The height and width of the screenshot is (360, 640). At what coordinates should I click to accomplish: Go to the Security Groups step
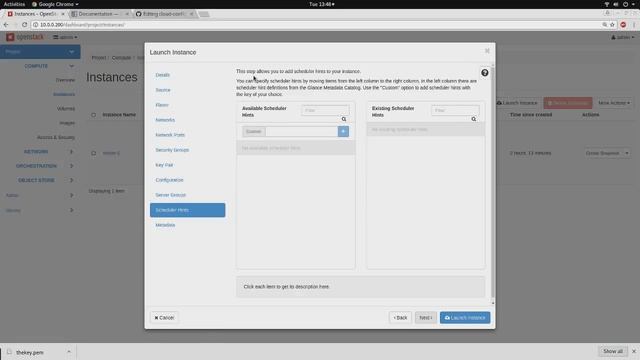click(x=172, y=150)
